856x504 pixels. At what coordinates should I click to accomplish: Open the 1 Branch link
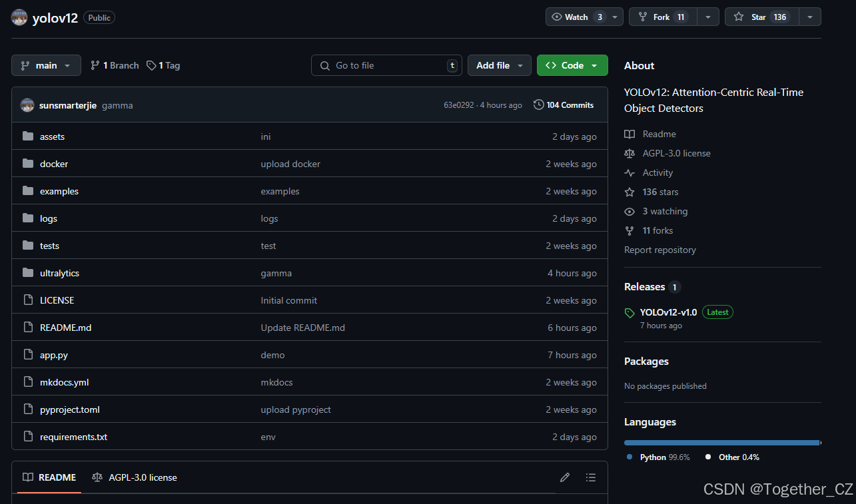point(115,65)
